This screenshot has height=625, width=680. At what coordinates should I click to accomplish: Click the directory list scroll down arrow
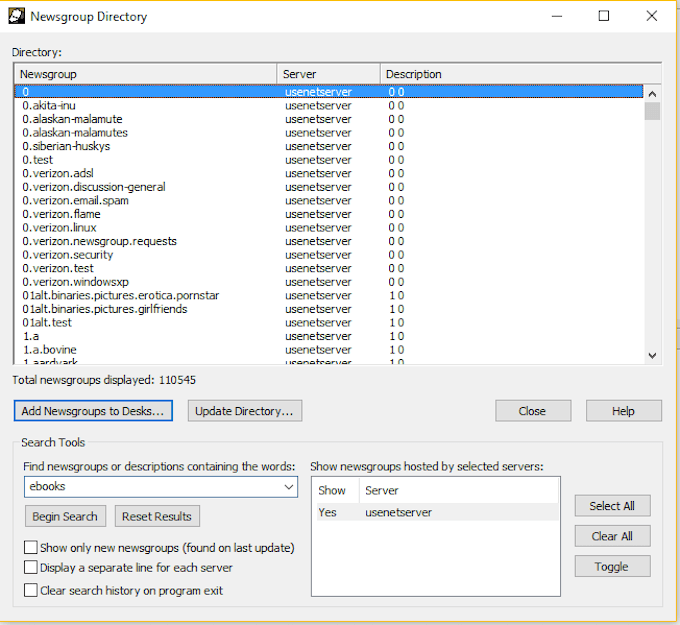click(652, 355)
